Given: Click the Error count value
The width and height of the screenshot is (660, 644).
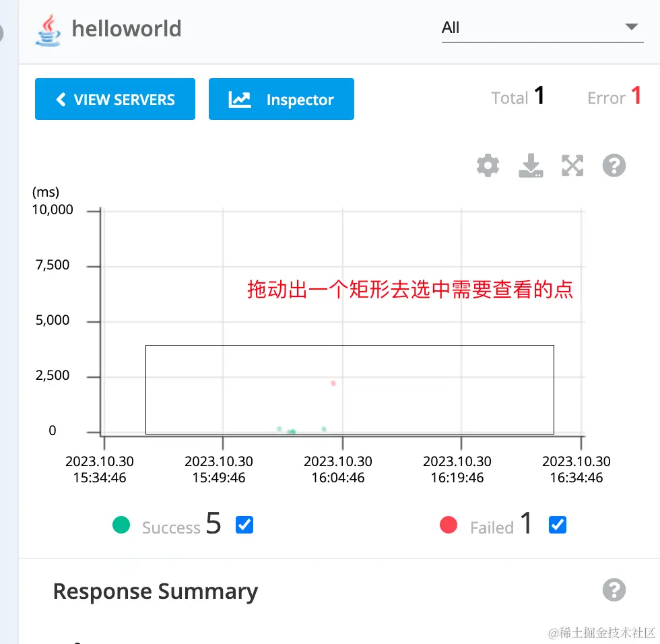Looking at the screenshot, I should pos(636,96).
